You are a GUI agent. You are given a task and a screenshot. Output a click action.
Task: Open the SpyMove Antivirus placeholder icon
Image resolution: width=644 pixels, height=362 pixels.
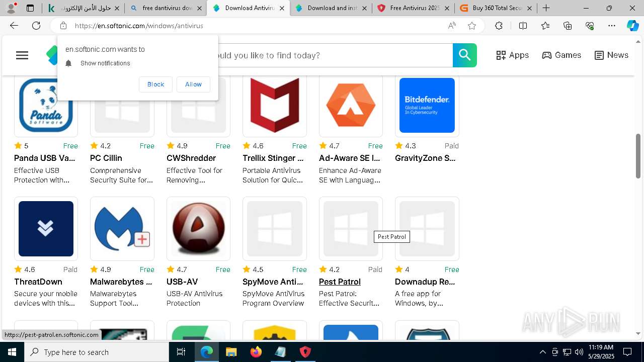275,229
